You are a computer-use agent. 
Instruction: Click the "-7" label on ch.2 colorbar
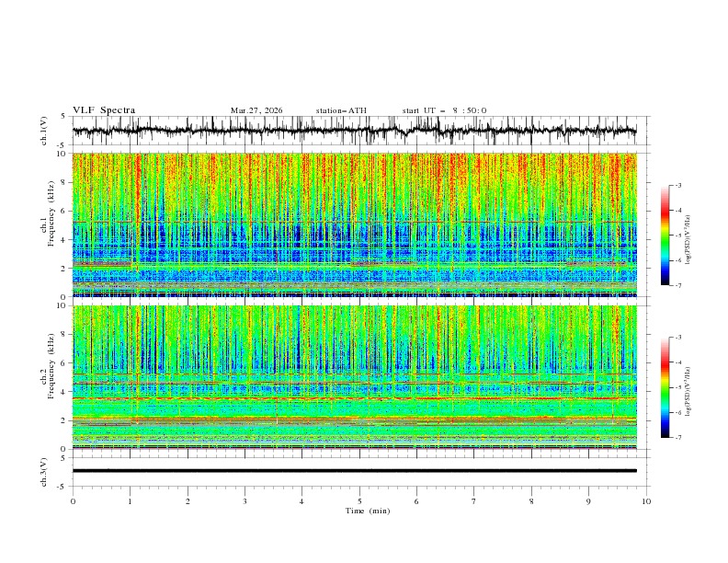tap(677, 438)
